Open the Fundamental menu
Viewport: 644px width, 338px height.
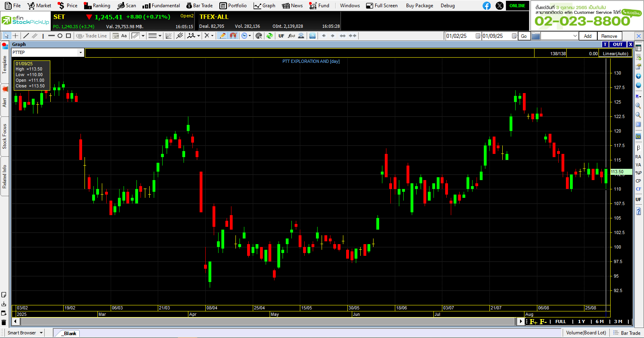point(161,6)
